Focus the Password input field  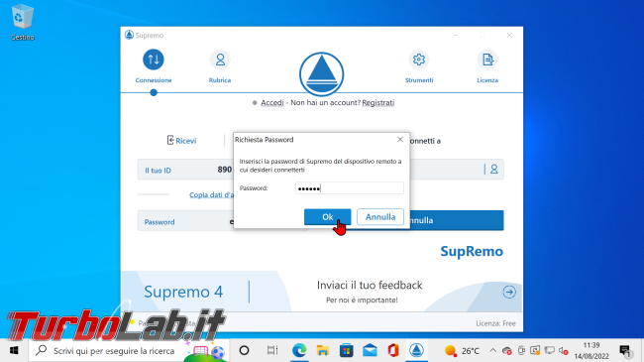point(350,188)
